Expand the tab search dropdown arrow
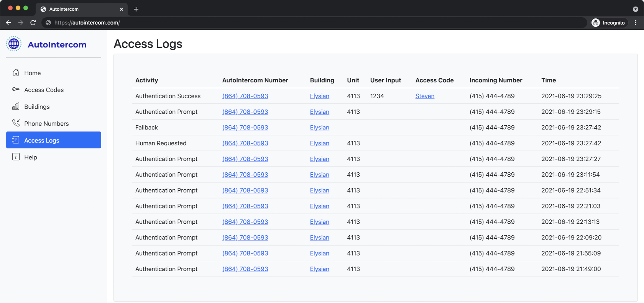 [636, 9]
